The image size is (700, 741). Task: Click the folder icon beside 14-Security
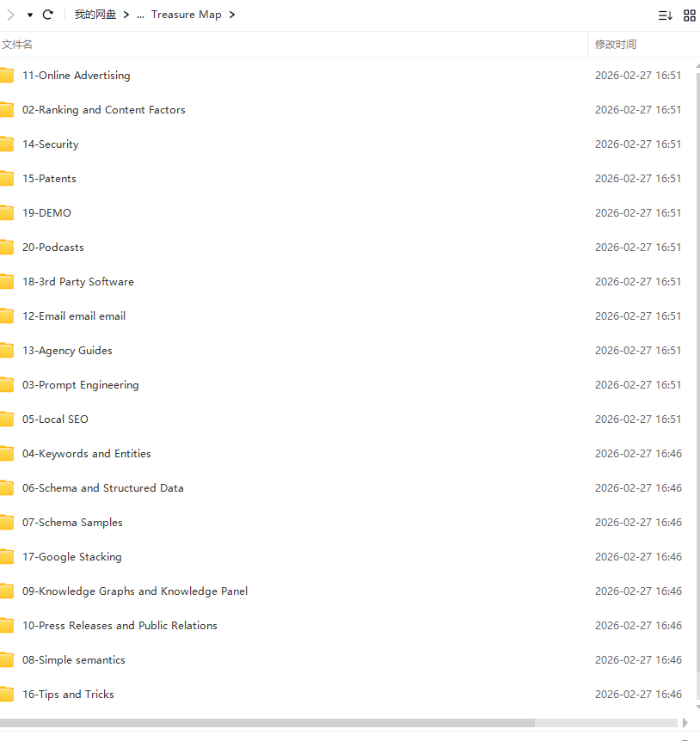point(6,144)
